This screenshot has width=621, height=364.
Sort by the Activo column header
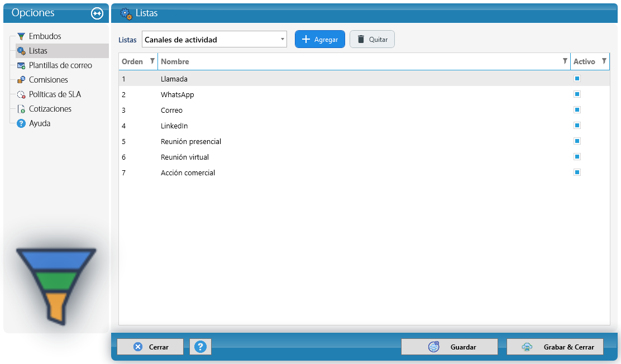click(x=584, y=61)
